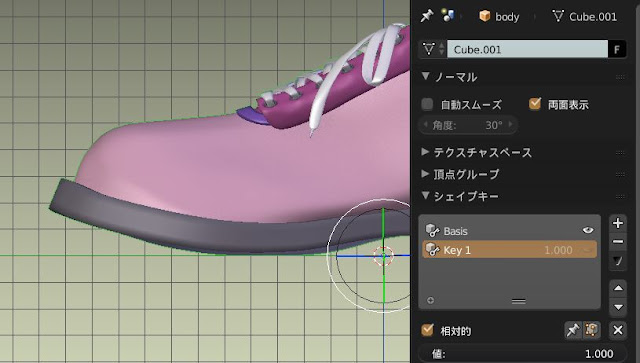Click the 値 slider showing 1.000
This screenshot has height=363, width=640.
[522, 354]
